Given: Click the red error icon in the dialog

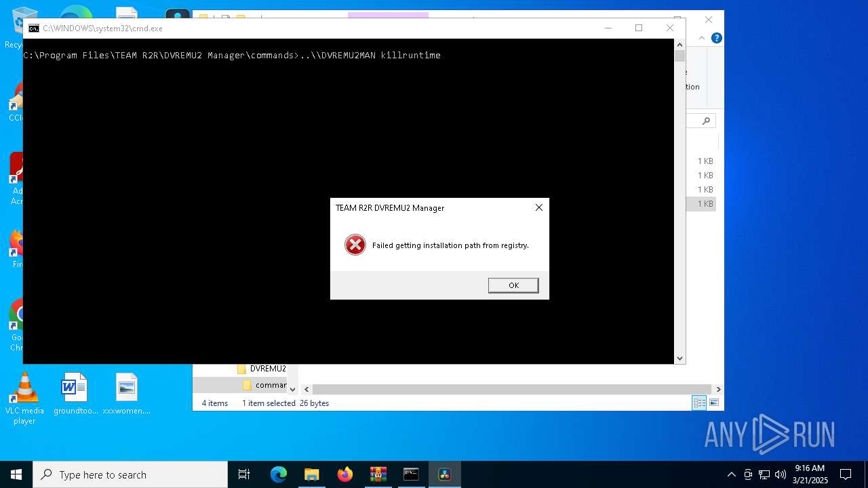Looking at the screenshot, I should tap(355, 245).
